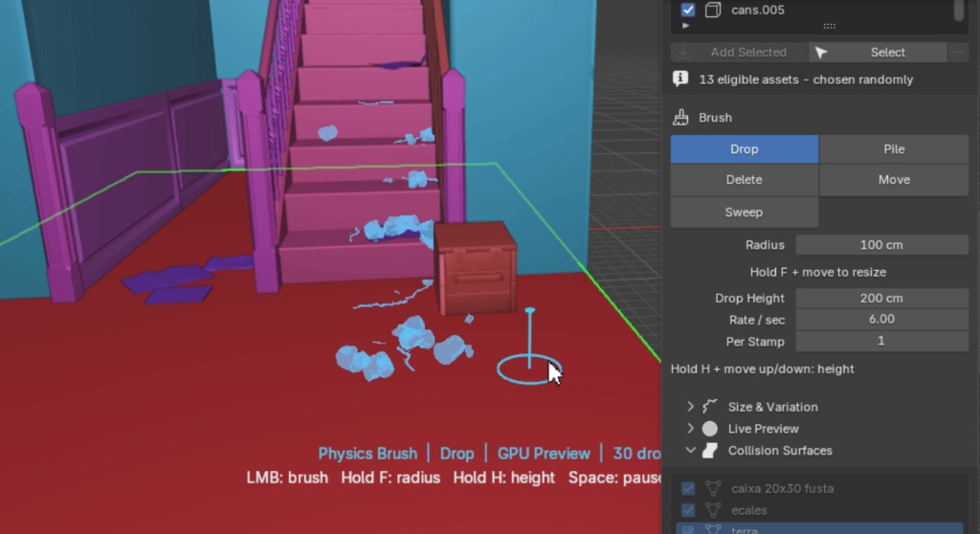Click the 'Size & Variation' label

772,407
